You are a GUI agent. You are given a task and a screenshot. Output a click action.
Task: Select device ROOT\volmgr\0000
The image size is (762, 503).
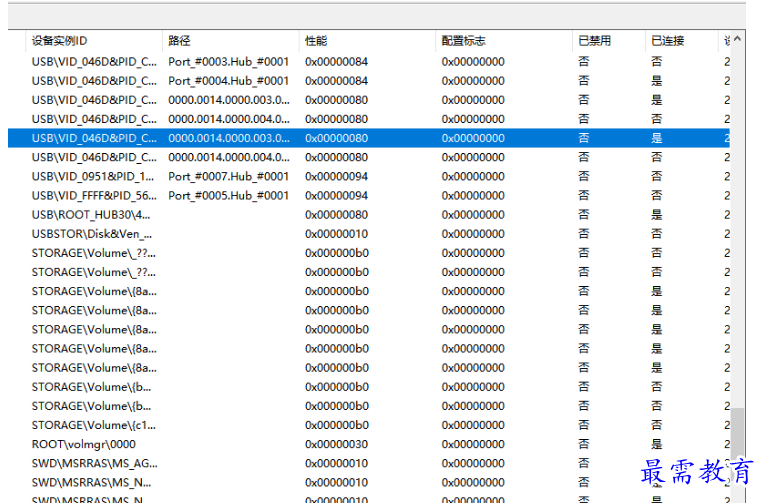click(84, 444)
